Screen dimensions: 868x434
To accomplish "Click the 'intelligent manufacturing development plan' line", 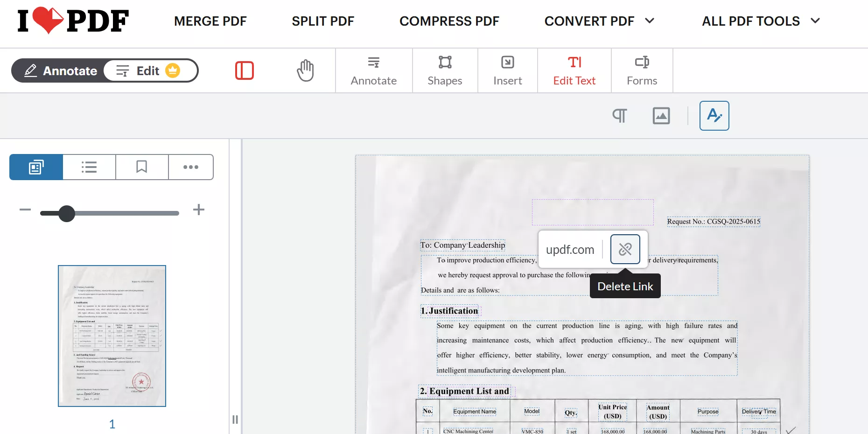I will (x=501, y=370).
